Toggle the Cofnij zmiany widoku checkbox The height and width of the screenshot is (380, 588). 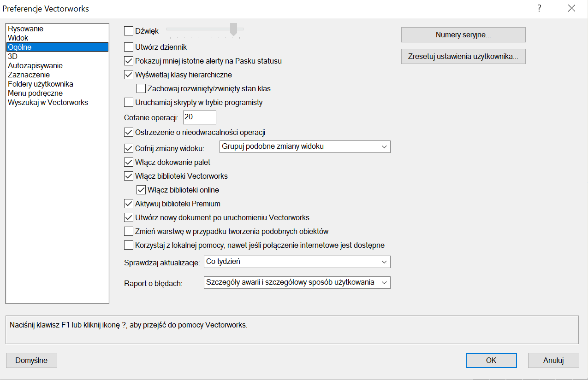(x=129, y=148)
